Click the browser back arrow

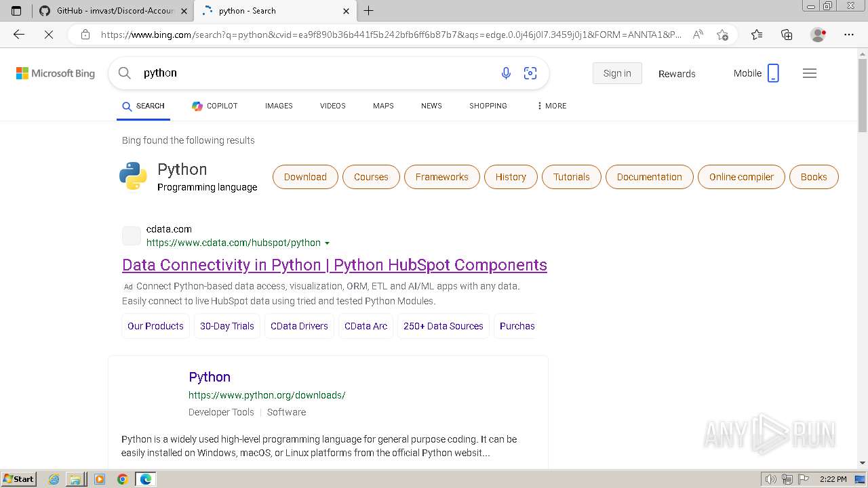(19, 35)
